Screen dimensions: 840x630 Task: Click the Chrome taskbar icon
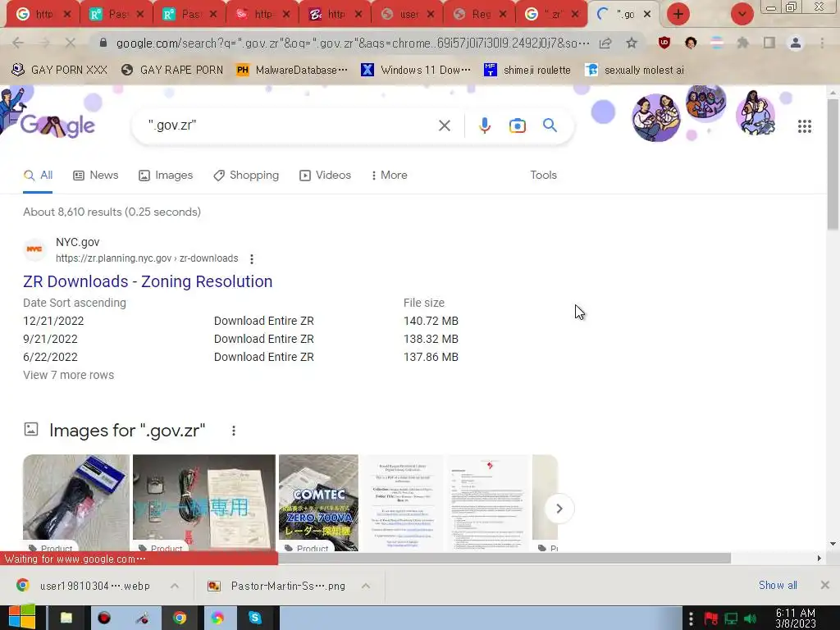pyautogui.click(x=180, y=618)
